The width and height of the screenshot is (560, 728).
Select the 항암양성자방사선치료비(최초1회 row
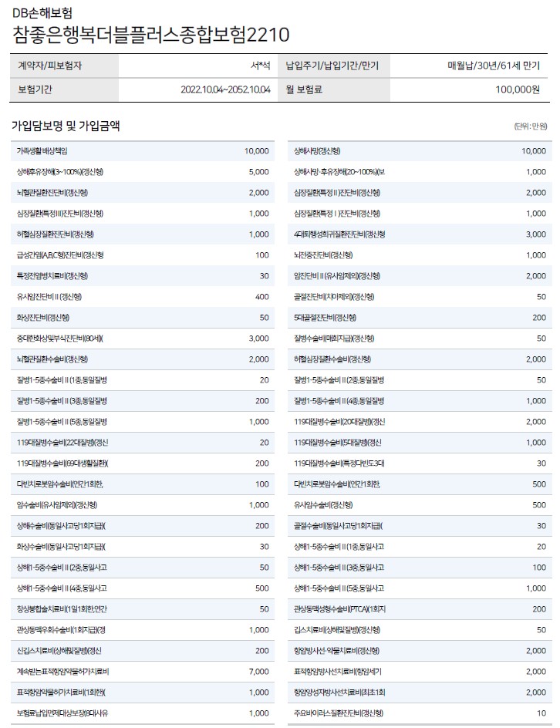pyautogui.click(x=420, y=693)
